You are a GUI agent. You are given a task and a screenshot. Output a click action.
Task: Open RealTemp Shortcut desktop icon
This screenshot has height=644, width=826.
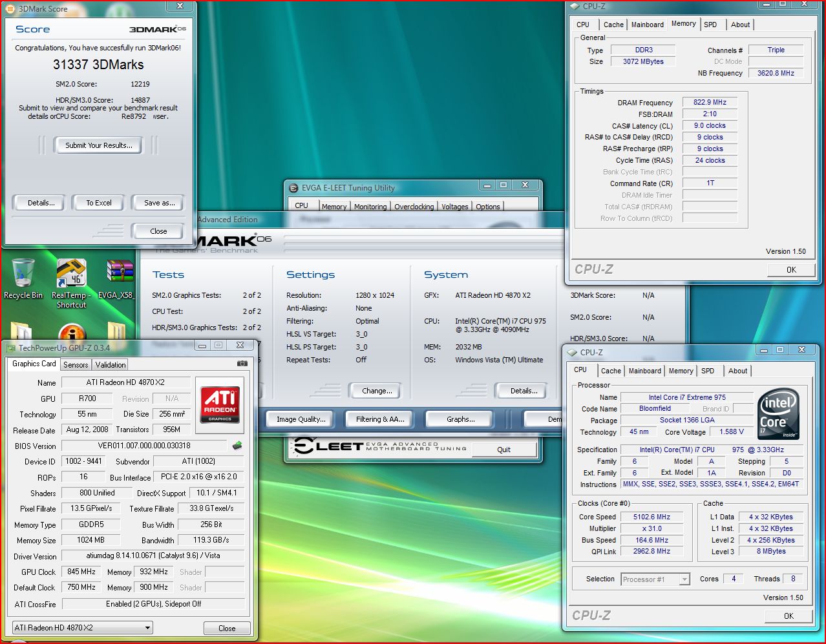click(71, 283)
